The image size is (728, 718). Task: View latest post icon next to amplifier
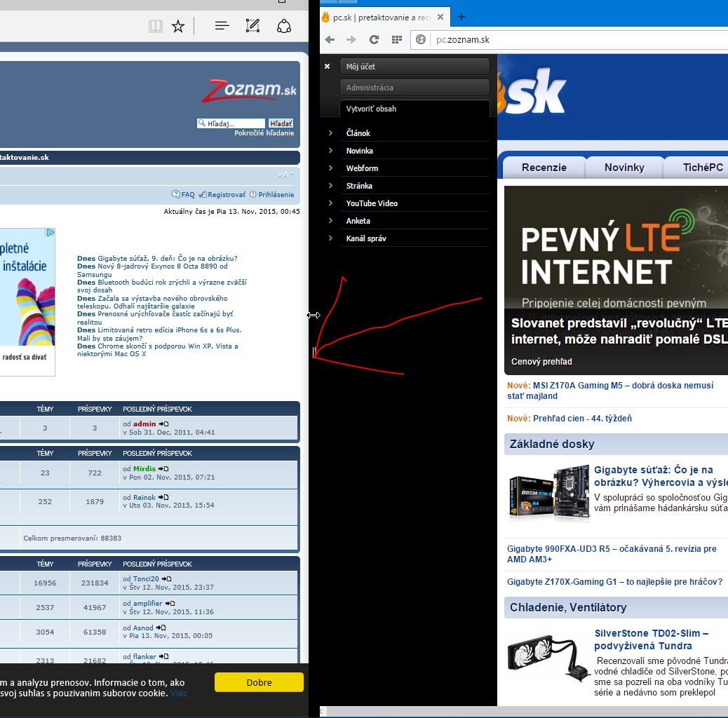pyautogui.click(x=170, y=604)
